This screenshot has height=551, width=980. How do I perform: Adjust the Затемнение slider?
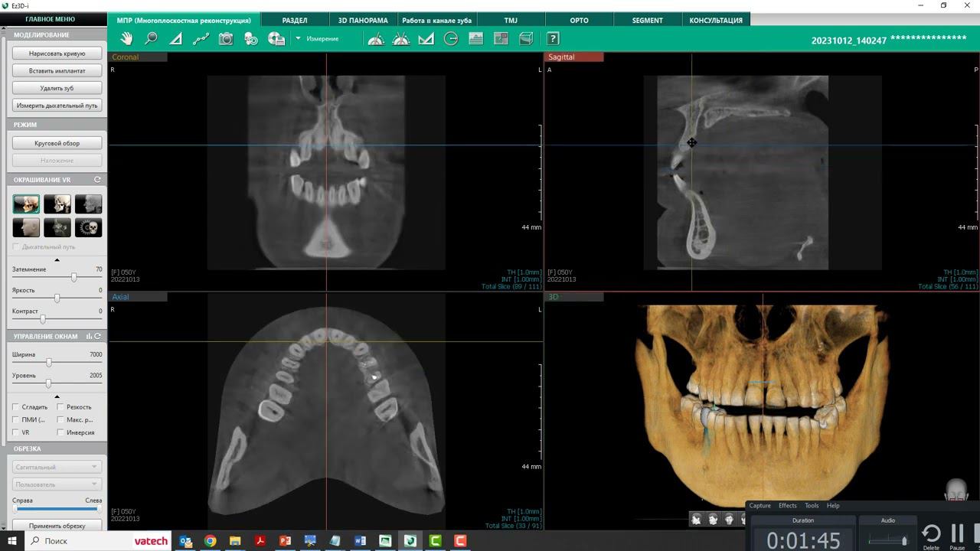[73, 277]
